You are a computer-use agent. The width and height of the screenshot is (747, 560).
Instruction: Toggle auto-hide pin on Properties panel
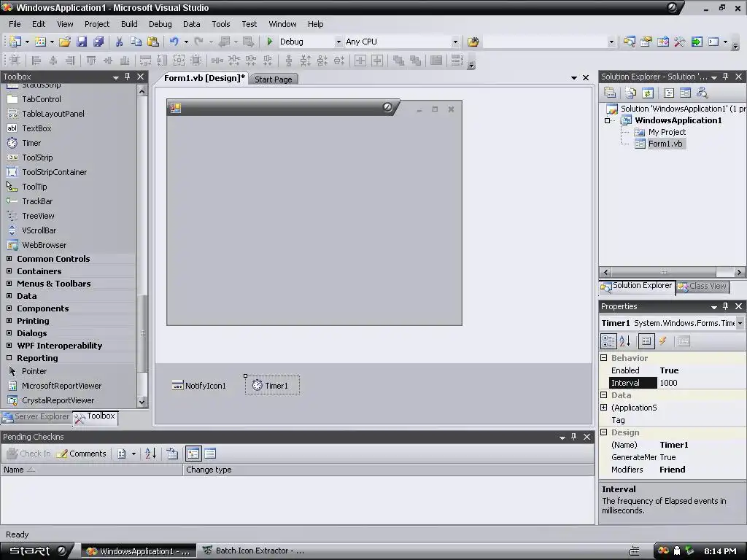[726, 306]
